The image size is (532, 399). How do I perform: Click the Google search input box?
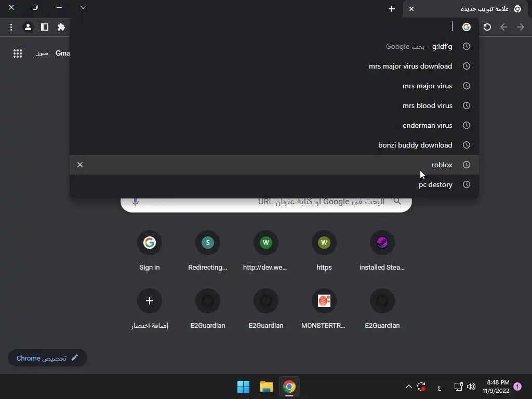266,205
